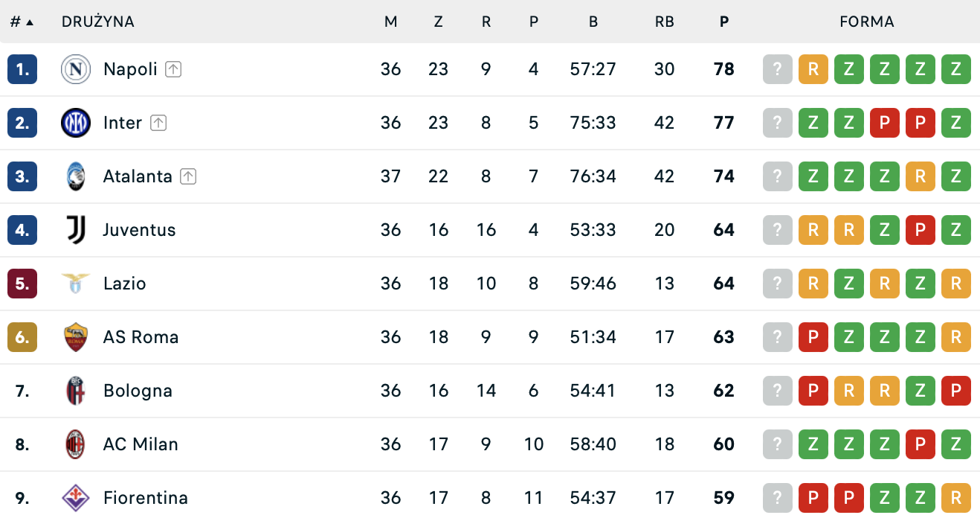980x518 pixels.
Task: Click the last green Z badge in Inter's form
Action: click(x=955, y=122)
